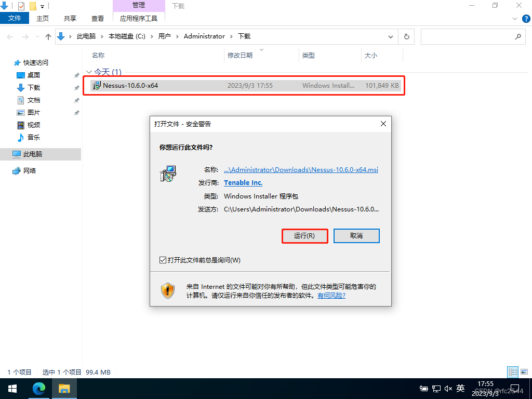Screen dimensions: 532x399
Task: Click Administrator in the address breadcrumb
Action: (x=204, y=36)
